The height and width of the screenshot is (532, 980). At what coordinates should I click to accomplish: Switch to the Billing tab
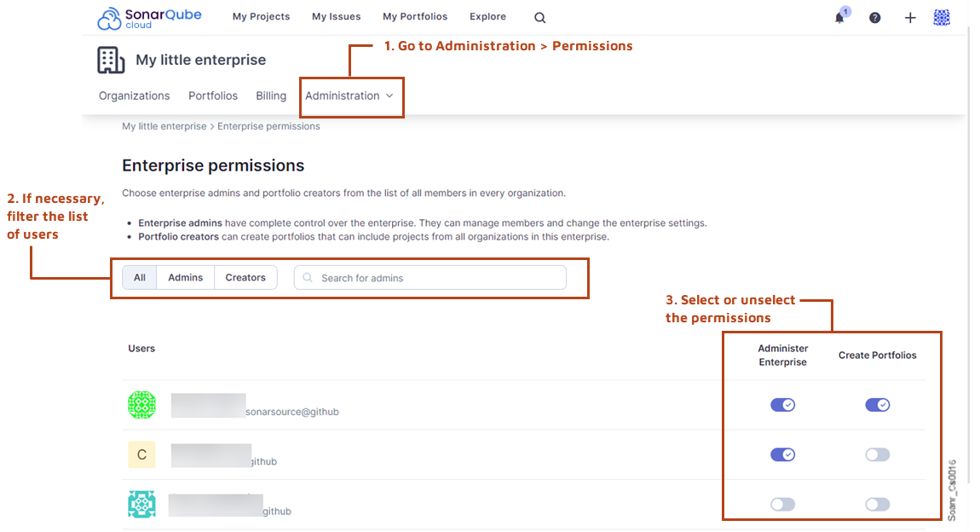(270, 95)
